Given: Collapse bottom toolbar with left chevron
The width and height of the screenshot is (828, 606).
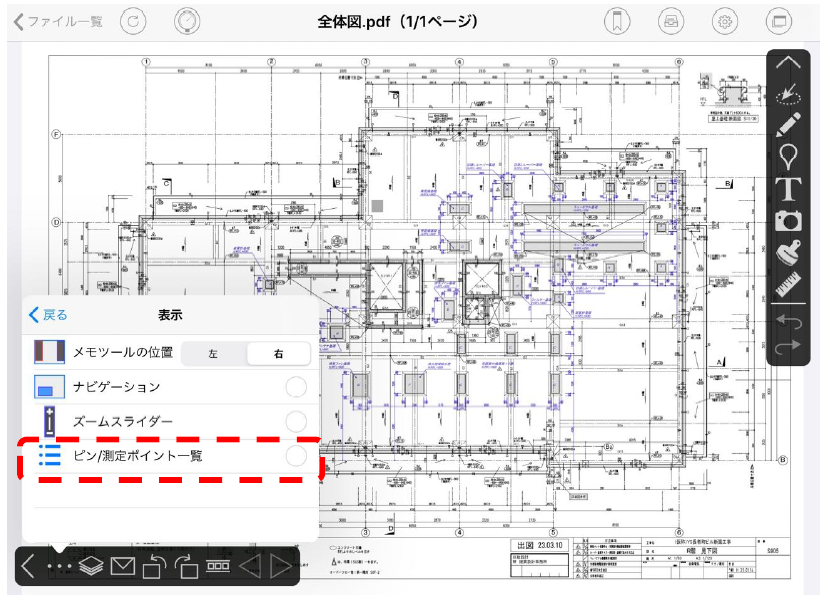Looking at the screenshot, I should [x=28, y=567].
